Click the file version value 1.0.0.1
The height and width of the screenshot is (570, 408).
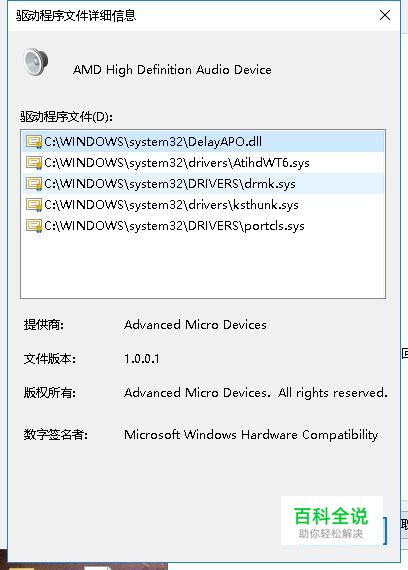(141, 359)
